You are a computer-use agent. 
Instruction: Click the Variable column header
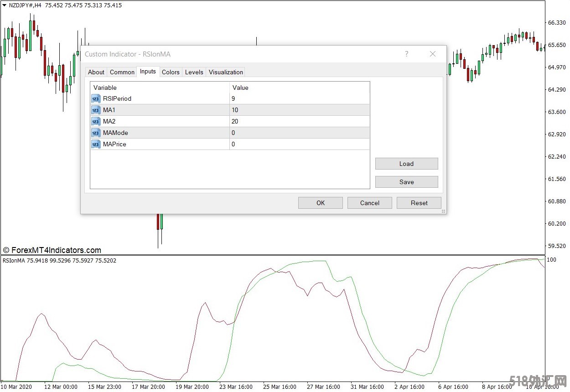[160, 88]
